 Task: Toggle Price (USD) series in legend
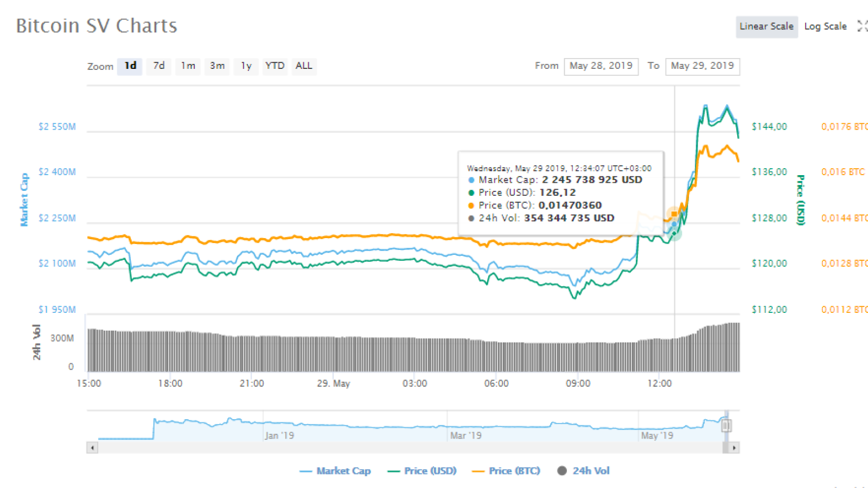(x=422, y=471)
